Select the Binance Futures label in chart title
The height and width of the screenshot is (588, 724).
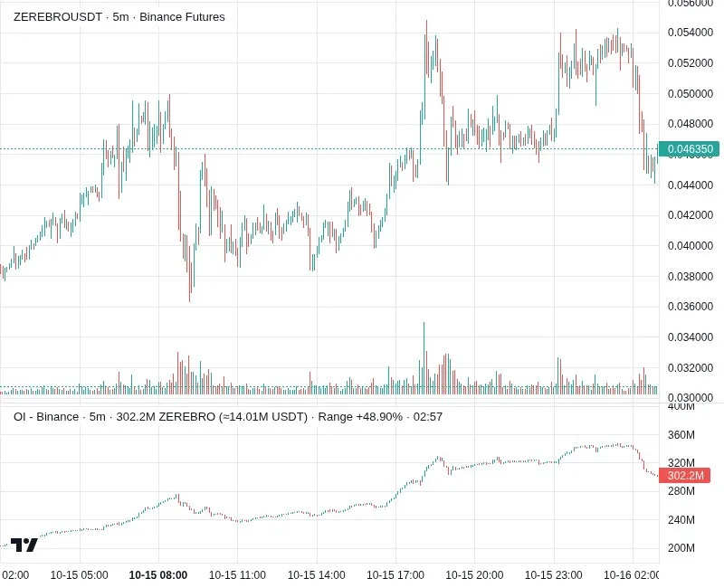tap(182, 17)
